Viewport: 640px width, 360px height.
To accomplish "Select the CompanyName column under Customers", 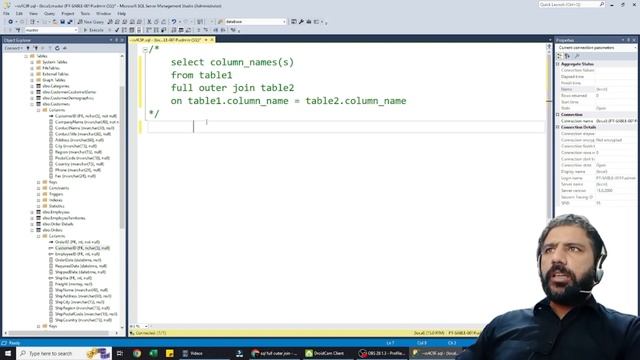I will 87,122.
